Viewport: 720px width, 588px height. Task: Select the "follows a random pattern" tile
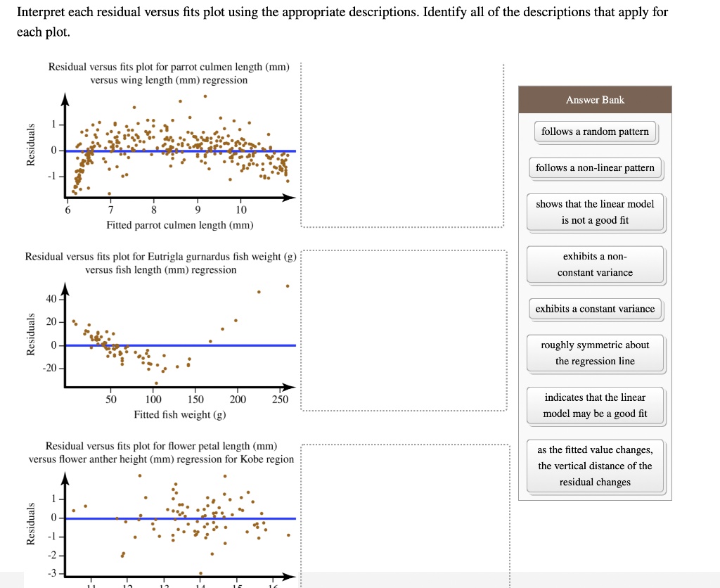(596, 132)
